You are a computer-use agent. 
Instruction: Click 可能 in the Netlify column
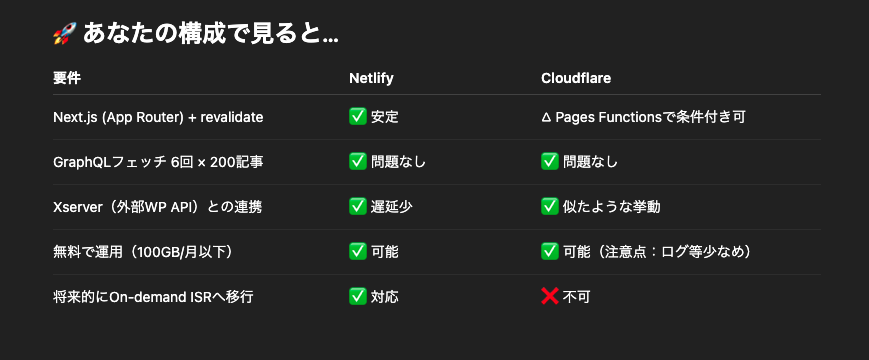tap(385, 252)
